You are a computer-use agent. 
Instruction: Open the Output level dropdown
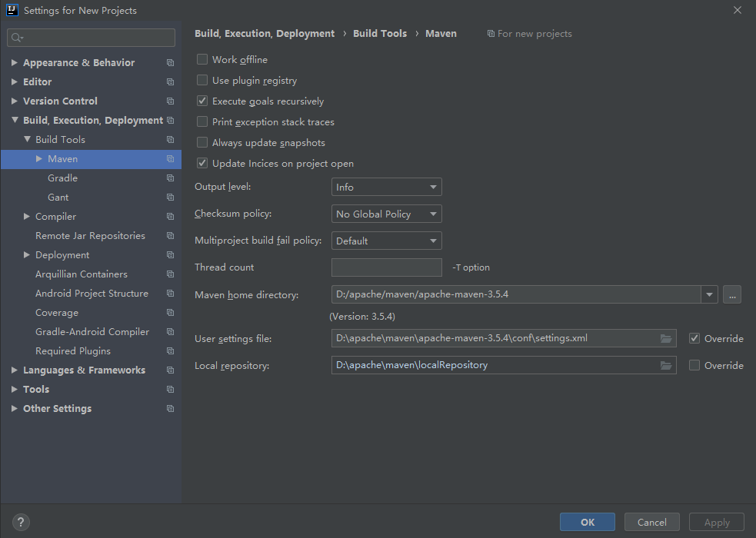point(386,187)
